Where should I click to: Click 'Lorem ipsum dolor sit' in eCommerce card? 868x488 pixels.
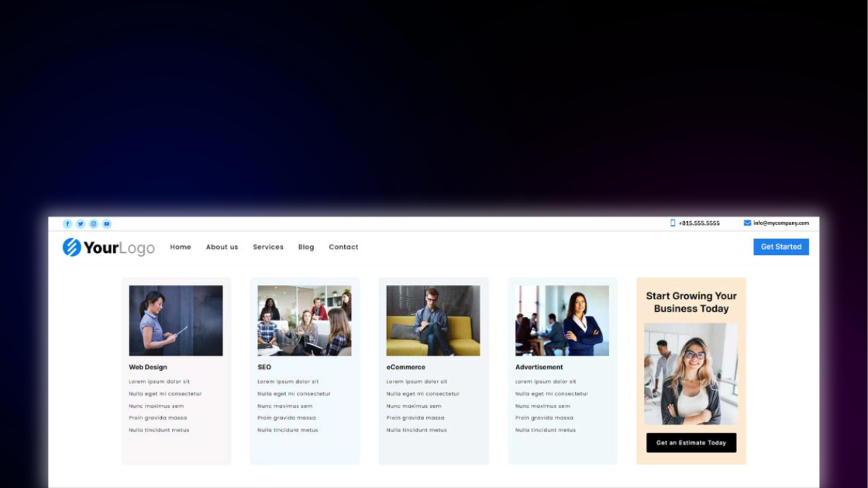[x=417, y=382]
